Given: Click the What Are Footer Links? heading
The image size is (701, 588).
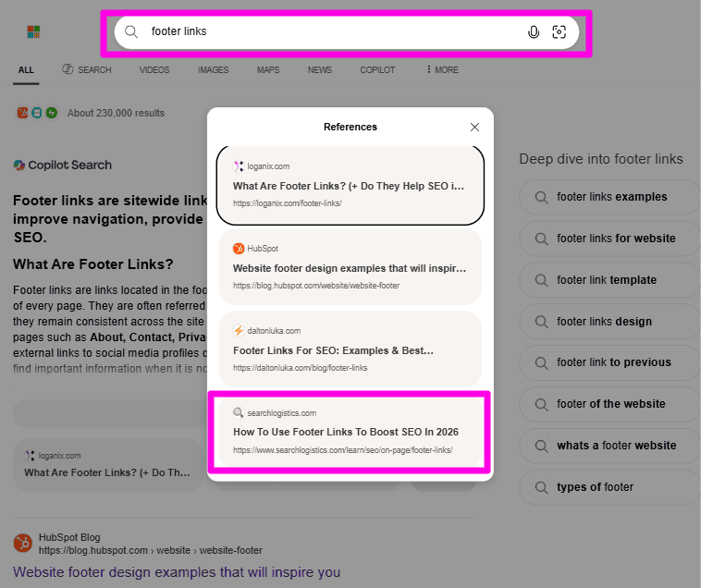Looking at the screenshot, I should (x=93, y=264).
